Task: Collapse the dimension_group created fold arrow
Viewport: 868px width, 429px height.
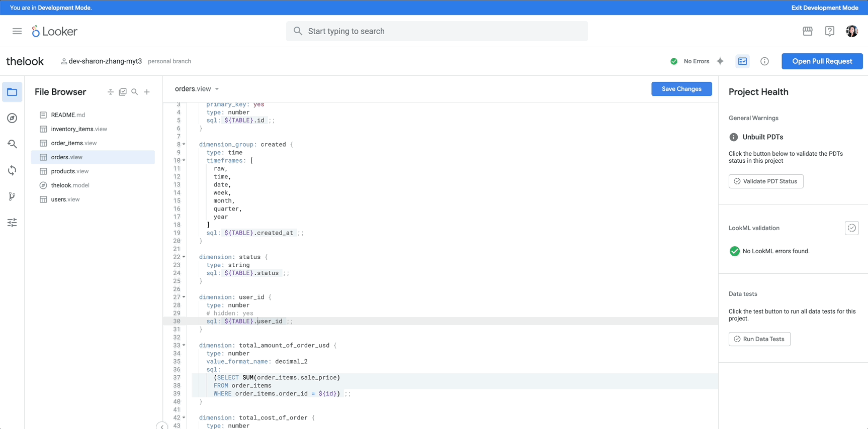Action: coord(184,144)
